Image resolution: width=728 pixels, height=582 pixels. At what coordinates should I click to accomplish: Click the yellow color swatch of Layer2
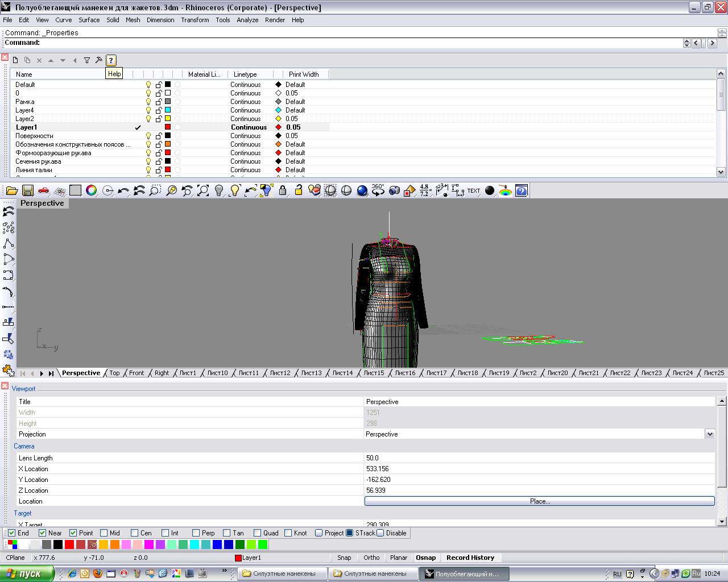point(168,119)
